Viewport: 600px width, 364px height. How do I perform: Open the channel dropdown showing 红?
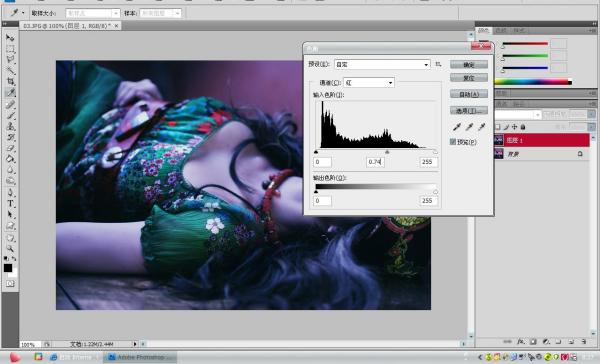tap(369, 83)
